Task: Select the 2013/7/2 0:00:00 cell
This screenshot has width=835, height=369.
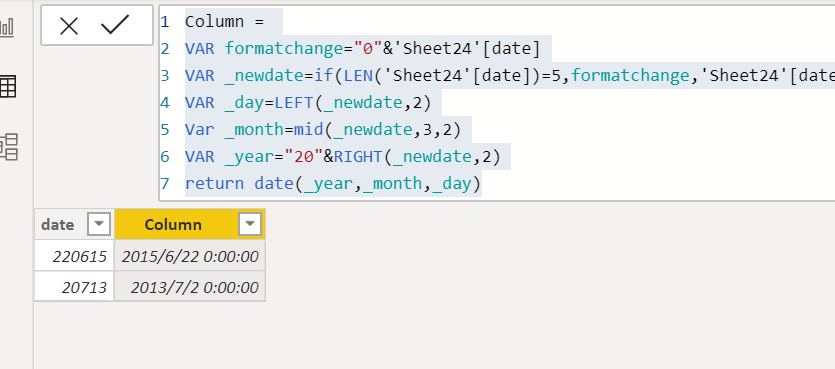Action: 190,287
